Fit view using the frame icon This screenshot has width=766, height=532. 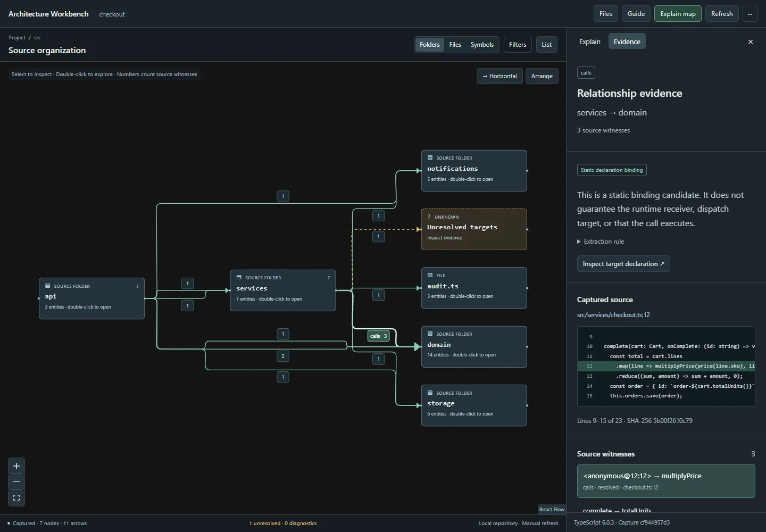(16, 498)
